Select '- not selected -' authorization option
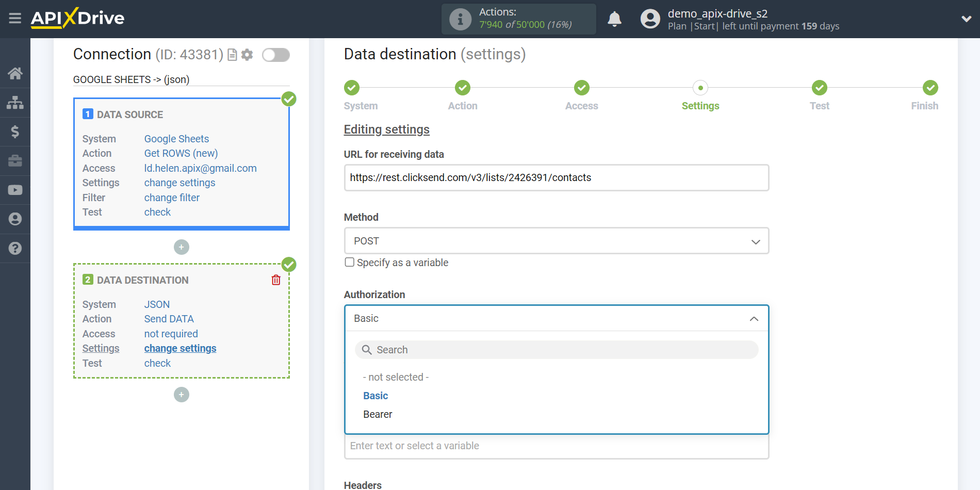Screen dimensions: 980x490 click(x=396, y=377)
